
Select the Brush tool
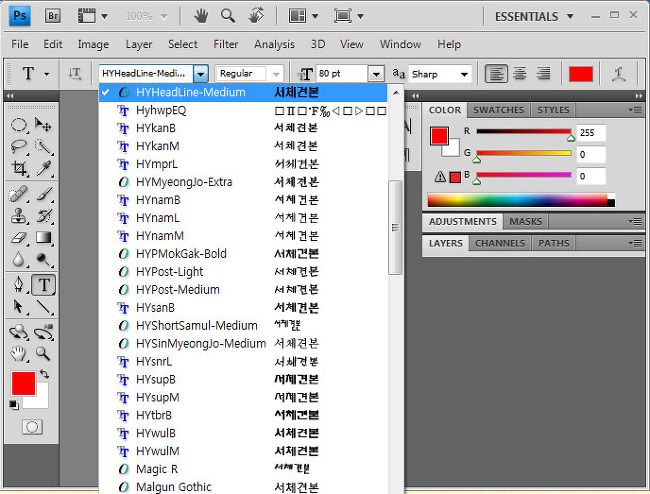43,194
